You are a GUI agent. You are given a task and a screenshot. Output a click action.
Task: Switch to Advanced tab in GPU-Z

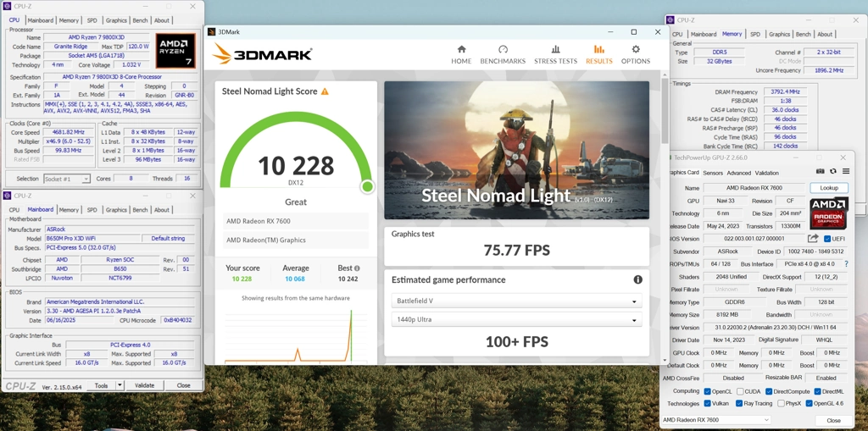[738, 173]
